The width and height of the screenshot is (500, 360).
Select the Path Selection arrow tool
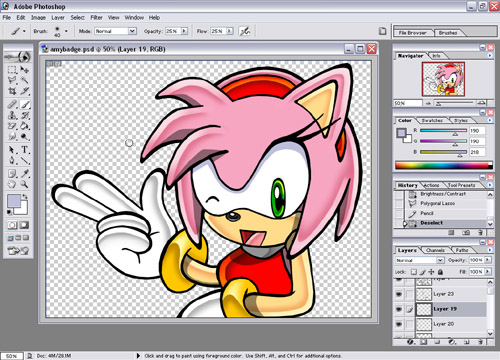point(12,150)
